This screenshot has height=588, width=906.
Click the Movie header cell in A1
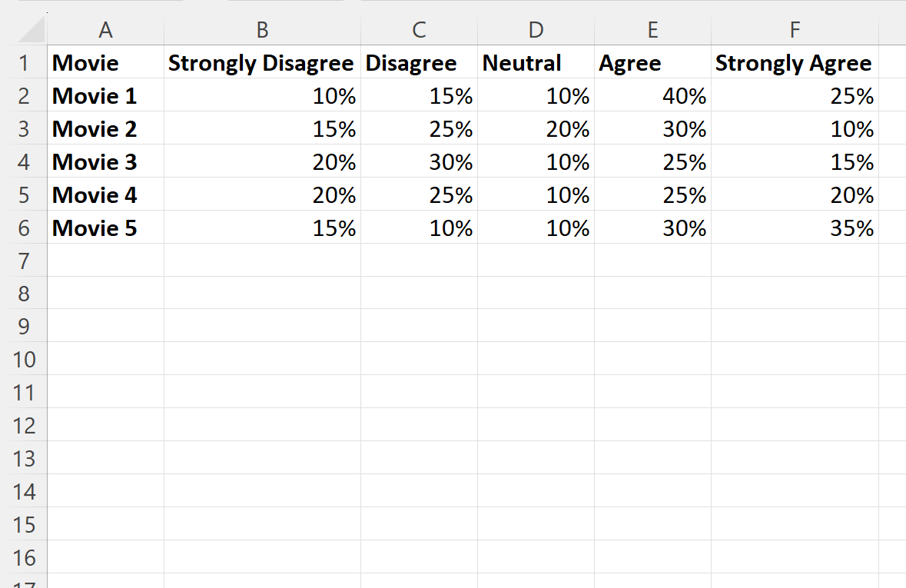coord(85,63)
